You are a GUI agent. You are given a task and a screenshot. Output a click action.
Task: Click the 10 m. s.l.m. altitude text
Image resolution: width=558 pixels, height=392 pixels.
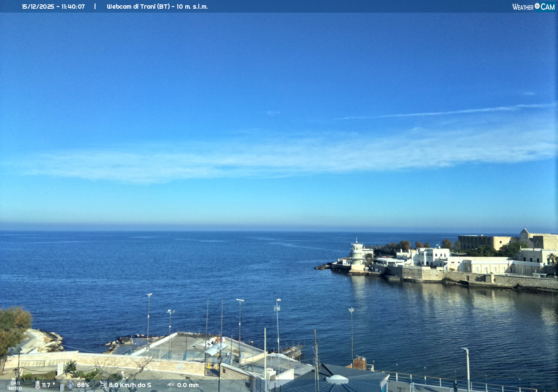click(x=191, y=7)
